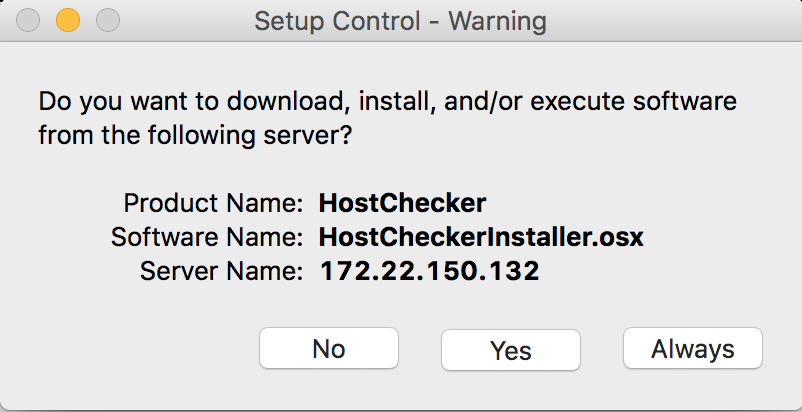Minimize the dialog with the yellow button

(68, 20)
